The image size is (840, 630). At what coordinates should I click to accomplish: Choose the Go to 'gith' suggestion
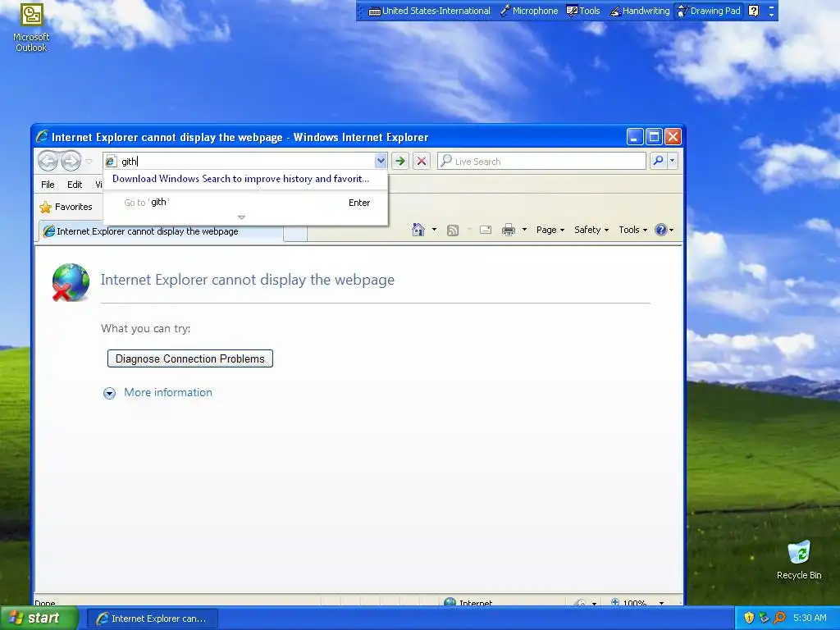point(245,203)
